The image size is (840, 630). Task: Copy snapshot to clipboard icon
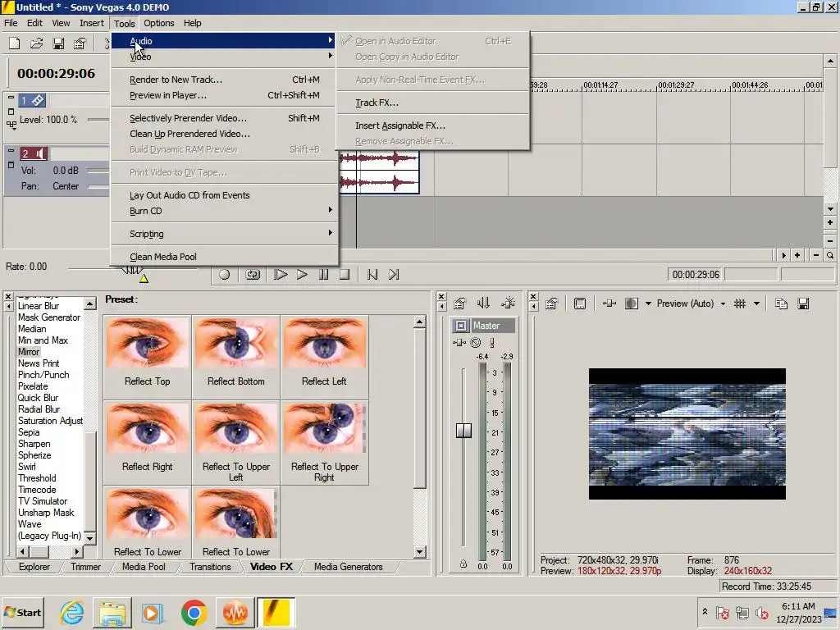781,304
